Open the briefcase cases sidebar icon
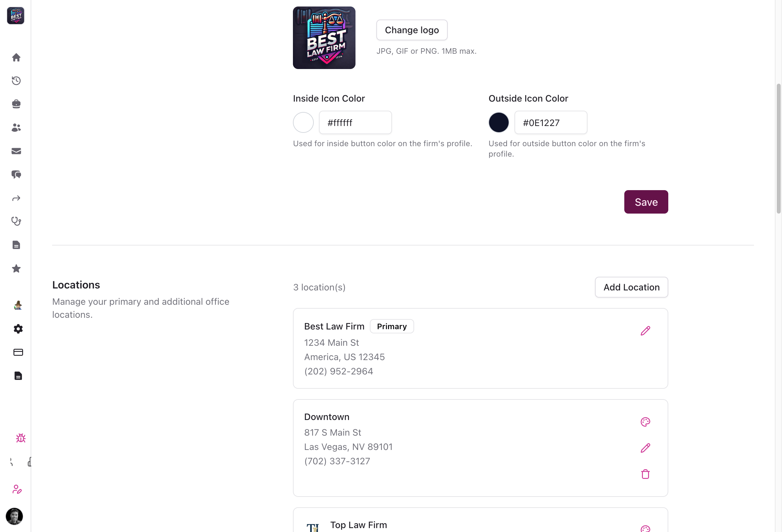 (x=16, y=104)
